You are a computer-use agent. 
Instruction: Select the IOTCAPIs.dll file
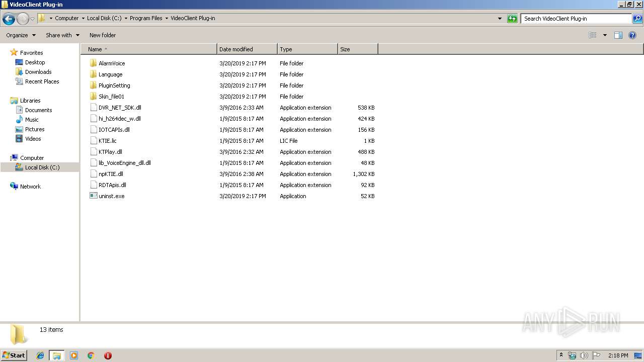click(114, 130)
